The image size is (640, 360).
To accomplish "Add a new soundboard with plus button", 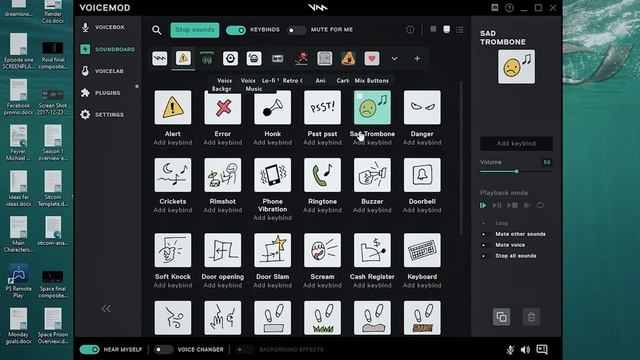I will pos(417,59).
